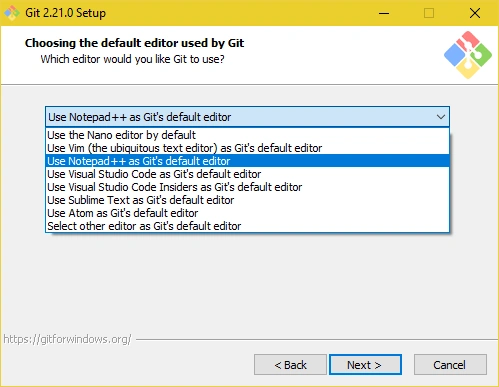The width and height of the screenshot is (499, 387).
Task: Click the Git icon in the title bar
Action: (12, 13)
